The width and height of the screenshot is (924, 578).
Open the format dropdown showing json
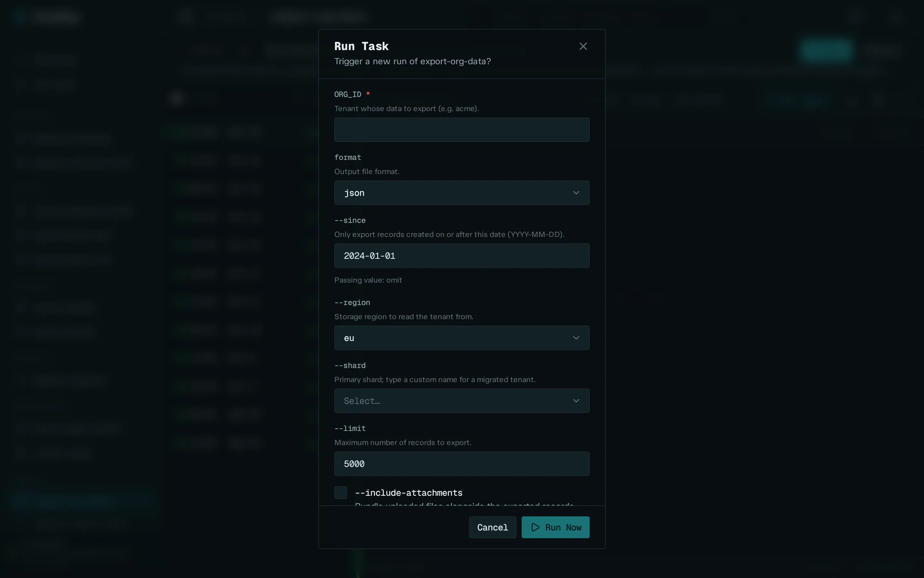(x=462, y=193)
